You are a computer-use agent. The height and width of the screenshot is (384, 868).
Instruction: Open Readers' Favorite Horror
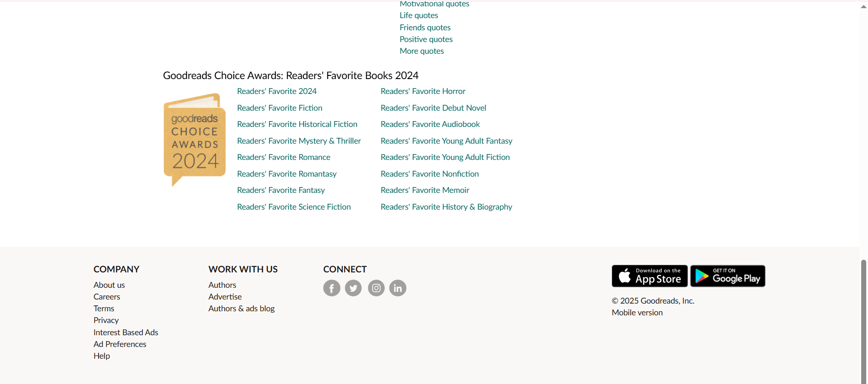click(x=423, y=91)
